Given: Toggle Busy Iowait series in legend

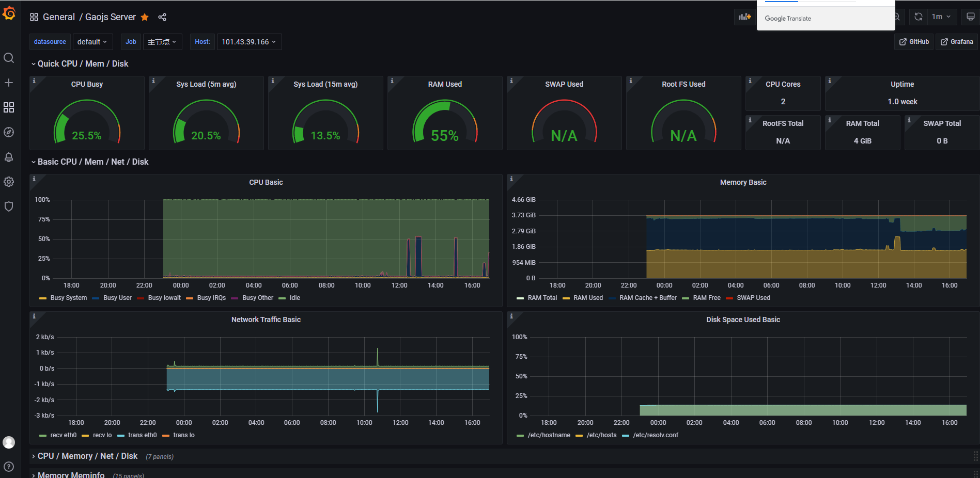Looking at the screenshot, I should [164, 298].
